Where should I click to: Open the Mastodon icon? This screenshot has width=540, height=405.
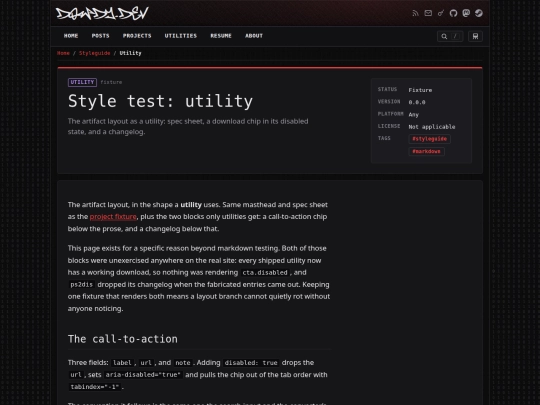pos(466,13)
